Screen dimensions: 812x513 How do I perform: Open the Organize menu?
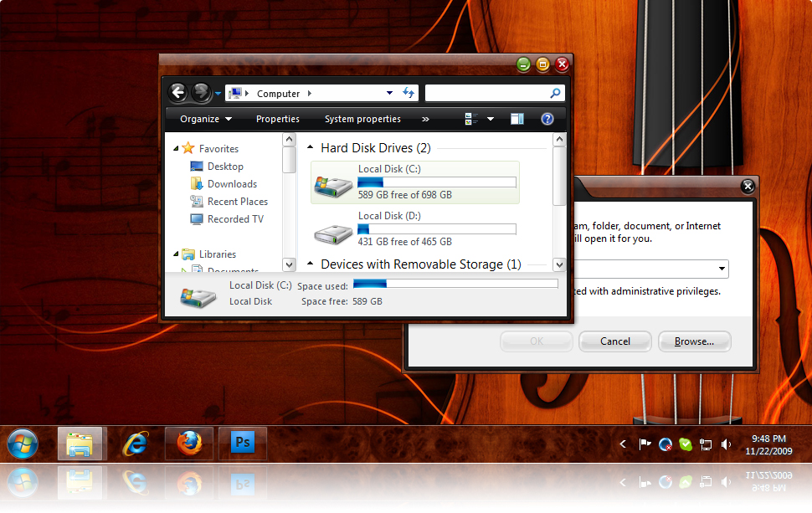206,119
